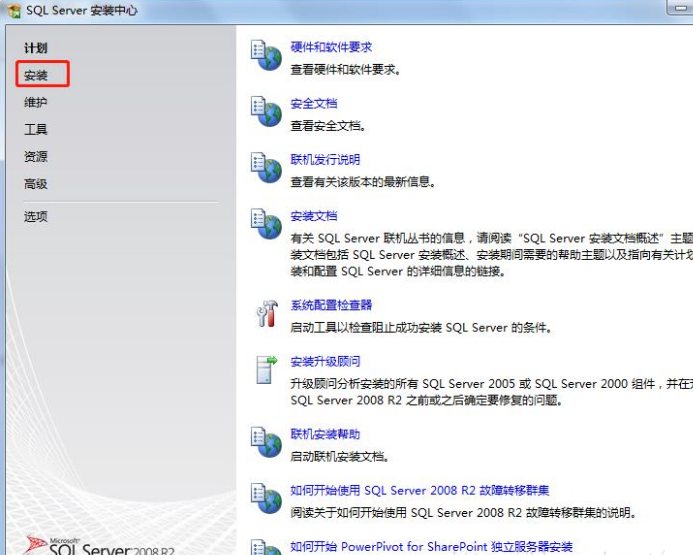Click the SQL Server 安装中心 title bar icon
Screen dimensions: 693x555
pos(14,11)
